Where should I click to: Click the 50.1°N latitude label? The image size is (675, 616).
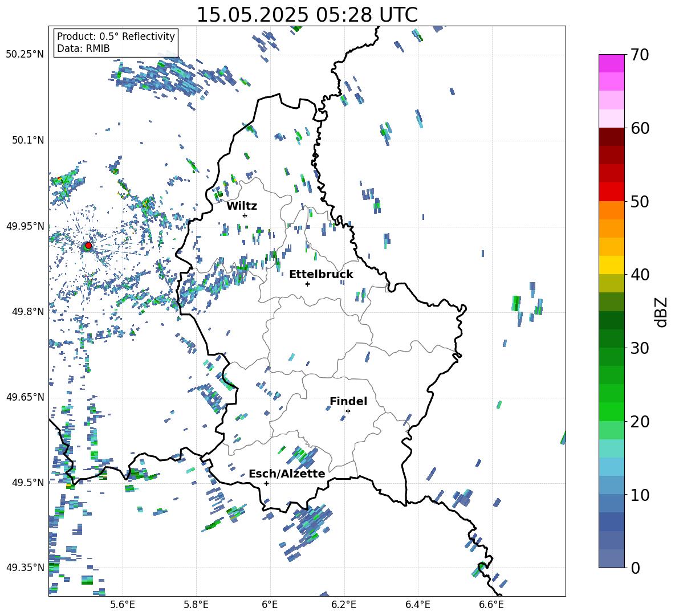(28, 140)
